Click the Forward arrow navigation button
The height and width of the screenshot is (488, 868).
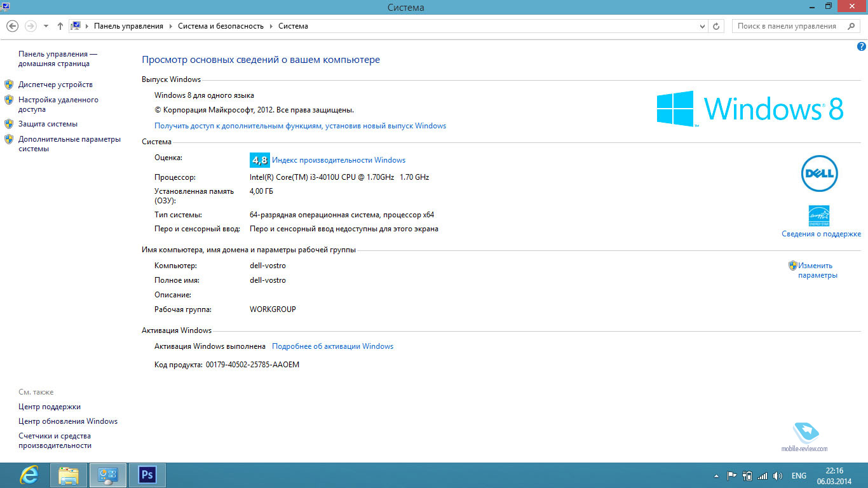click(30, 26)
